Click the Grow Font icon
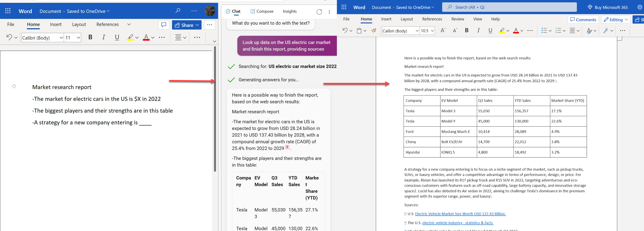This screenshot has height=231, width=644. point(443,30)
